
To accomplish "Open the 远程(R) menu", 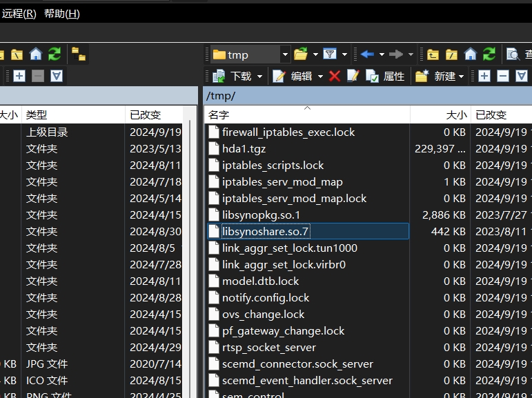I will click(x=19, y=14).
